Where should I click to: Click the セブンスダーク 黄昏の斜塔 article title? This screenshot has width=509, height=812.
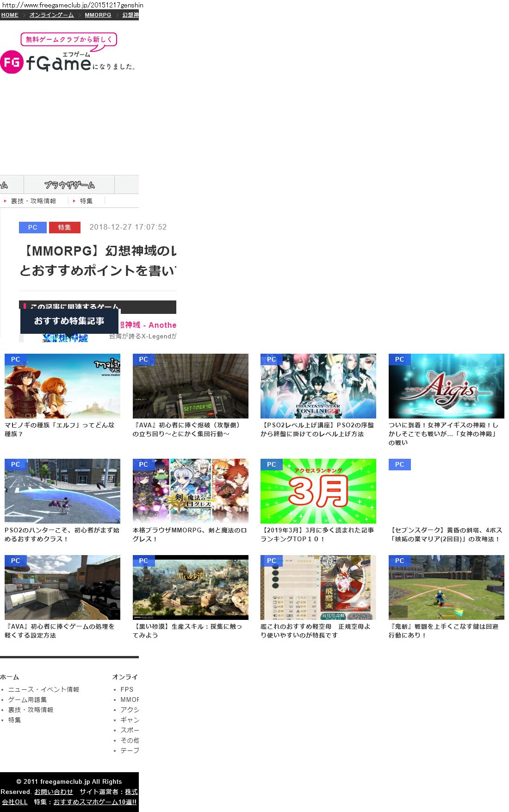[x=445, y=535]
